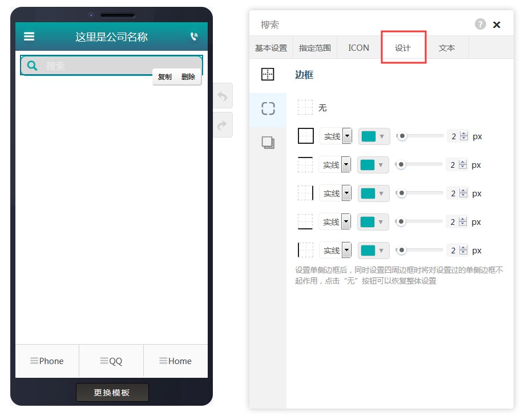
Task: Select the left border icon
Action: (305, 250)
